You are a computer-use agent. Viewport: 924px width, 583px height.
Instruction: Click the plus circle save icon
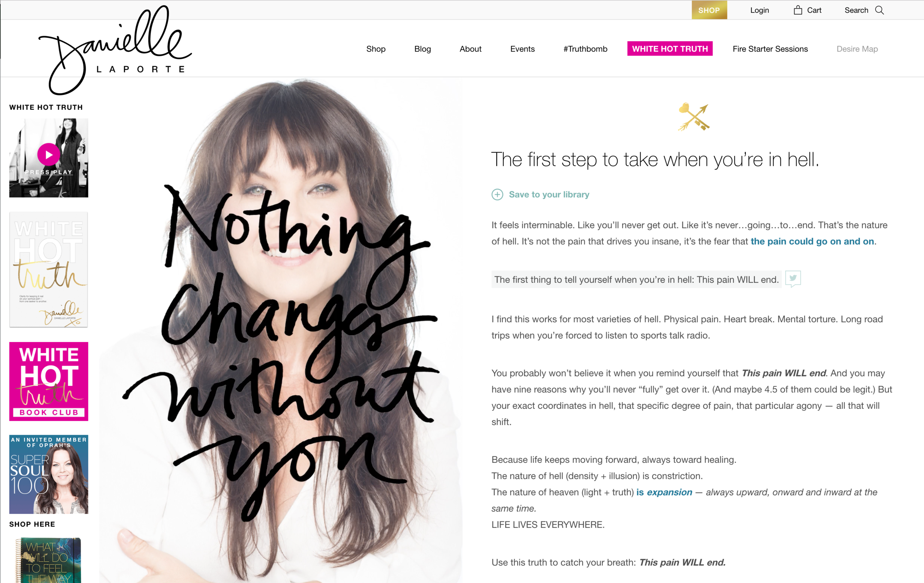pos(497,194)
